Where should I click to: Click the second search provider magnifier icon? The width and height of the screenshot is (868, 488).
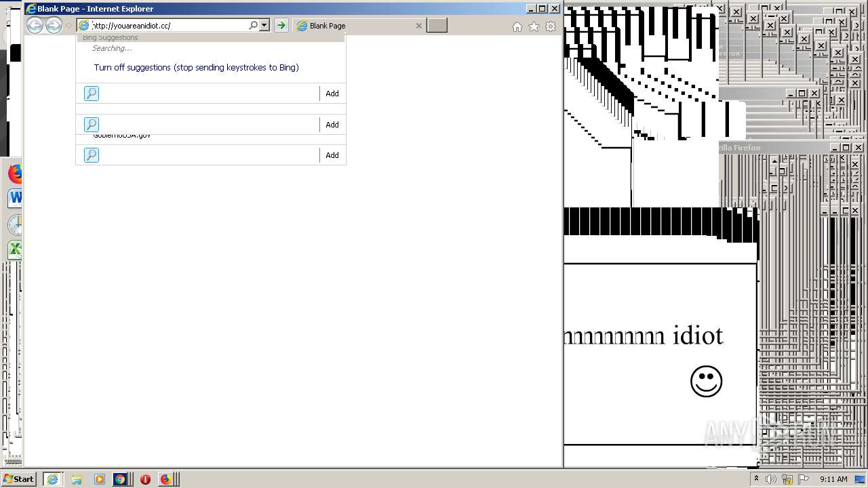coord(92,125)
